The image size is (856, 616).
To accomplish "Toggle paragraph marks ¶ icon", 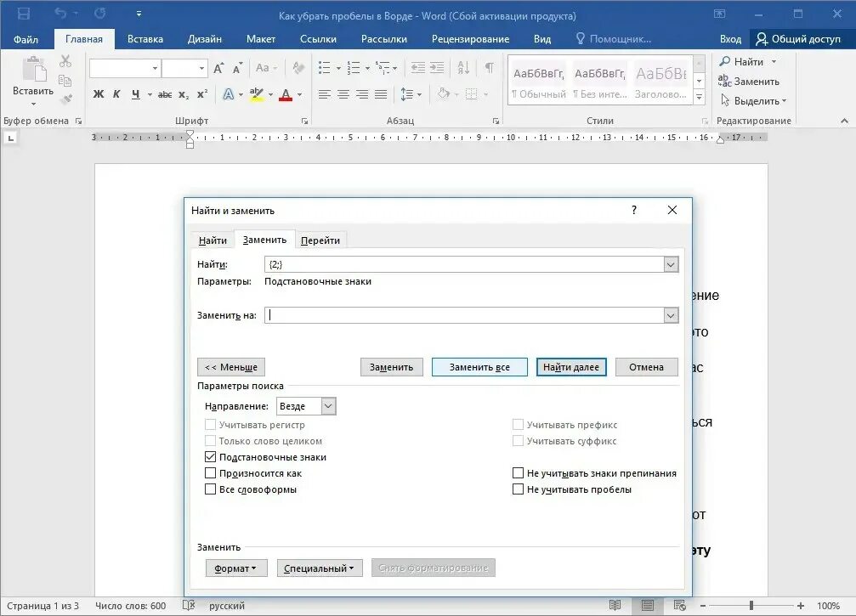I will coord(490,68).
